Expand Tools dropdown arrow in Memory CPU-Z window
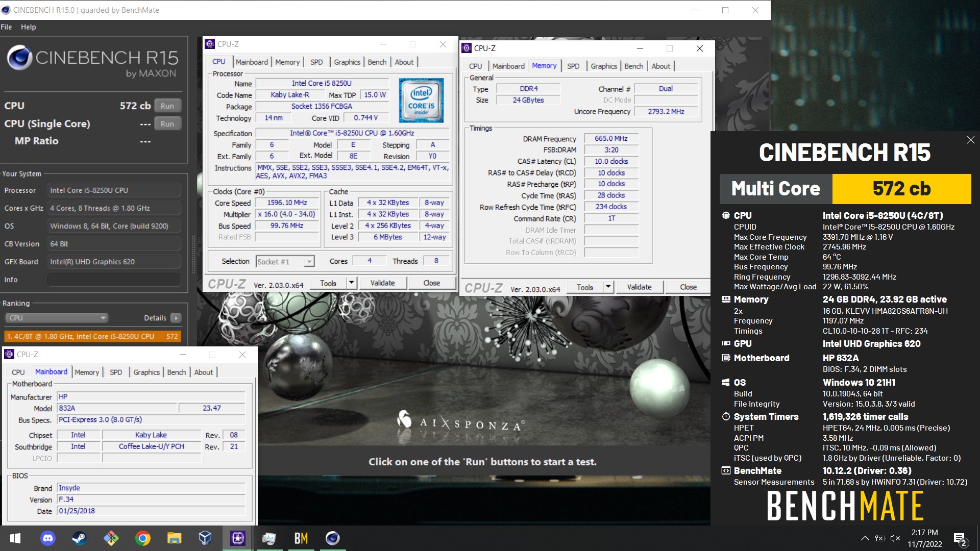This screenshot has width=980, height=551. point(608,287)
